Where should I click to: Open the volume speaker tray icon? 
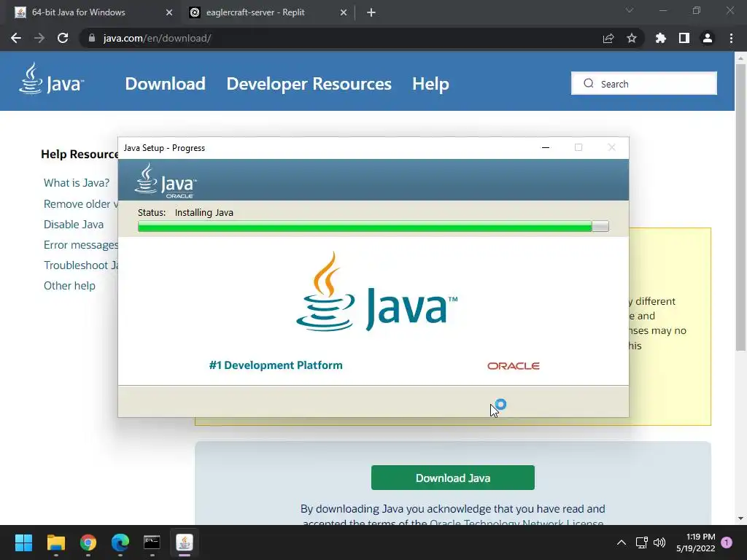pyautogui.click(x=659, y=542)
